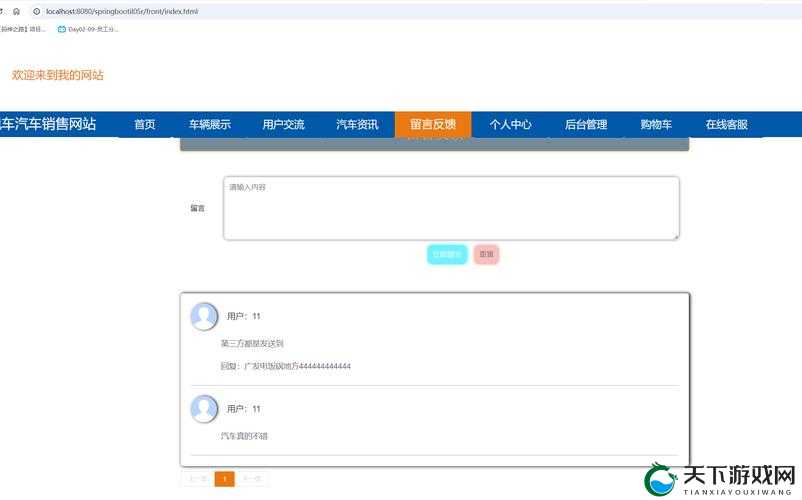The height and width of the screenshot is (500, 802).
Task: Open the 汽车资讯 nav item
Action: (357, 124)
